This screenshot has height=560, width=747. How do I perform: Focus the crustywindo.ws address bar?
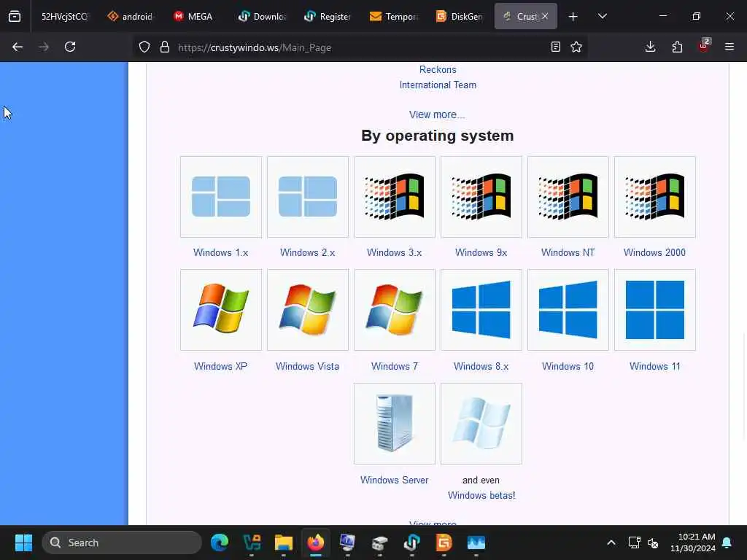click(x=360, y=47)
